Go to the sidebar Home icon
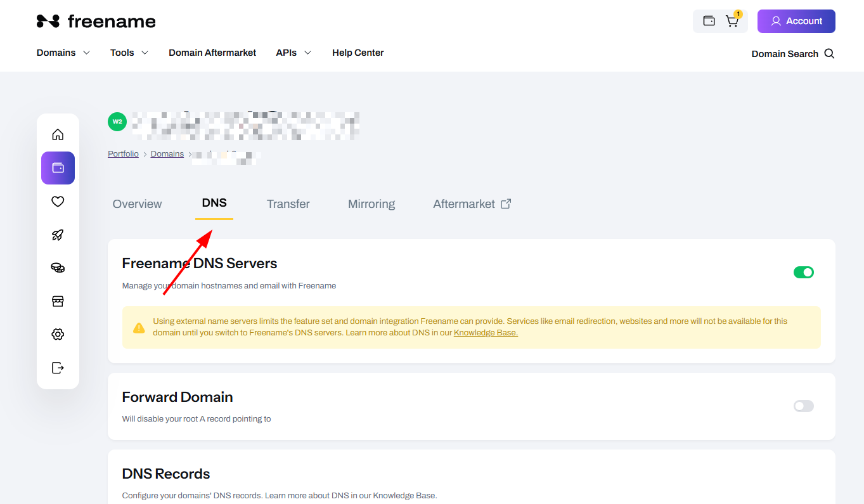Screen dimensions: 864x504 point(58,134)
